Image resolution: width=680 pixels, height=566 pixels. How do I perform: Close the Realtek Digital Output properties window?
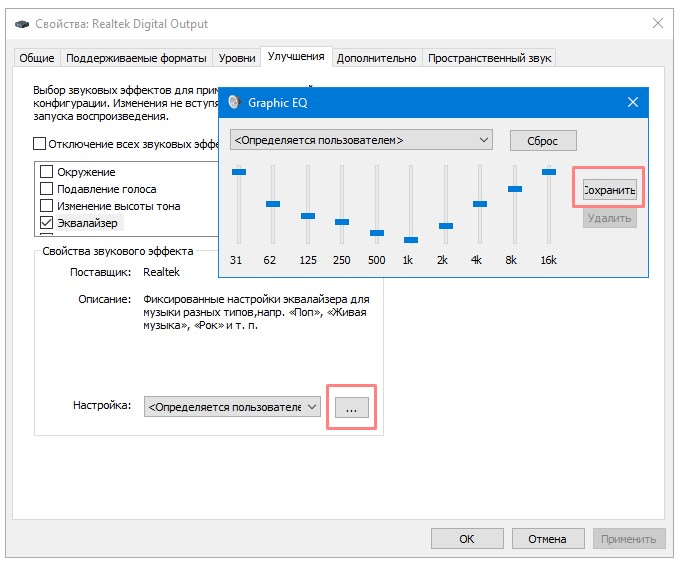click(x=657, y=22)
